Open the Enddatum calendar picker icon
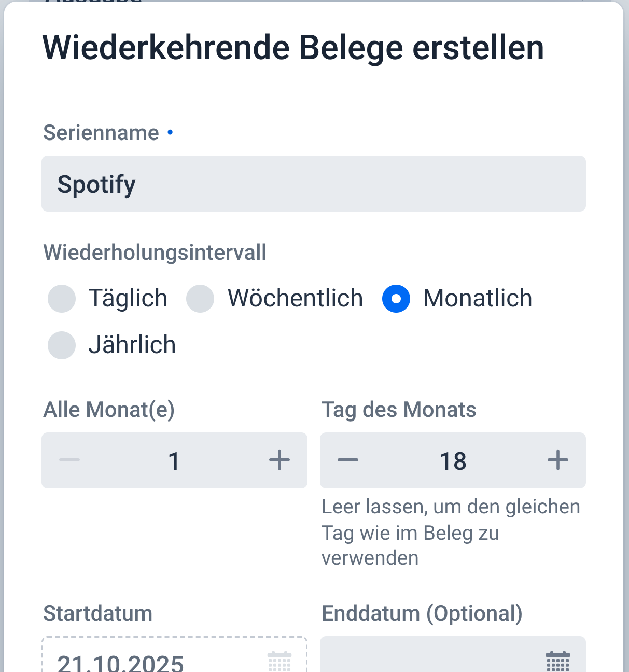Screen dimensions: 629x672 (558, 662)
